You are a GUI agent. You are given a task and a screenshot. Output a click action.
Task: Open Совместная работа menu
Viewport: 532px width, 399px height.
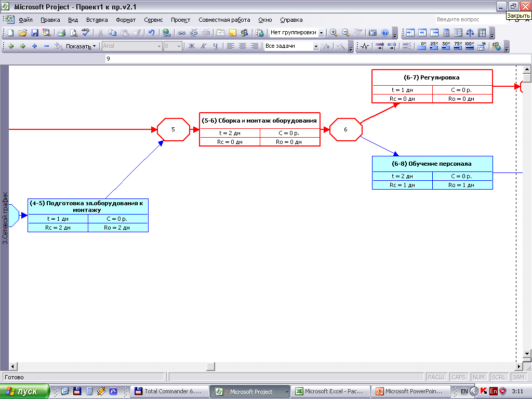[224, 20]
